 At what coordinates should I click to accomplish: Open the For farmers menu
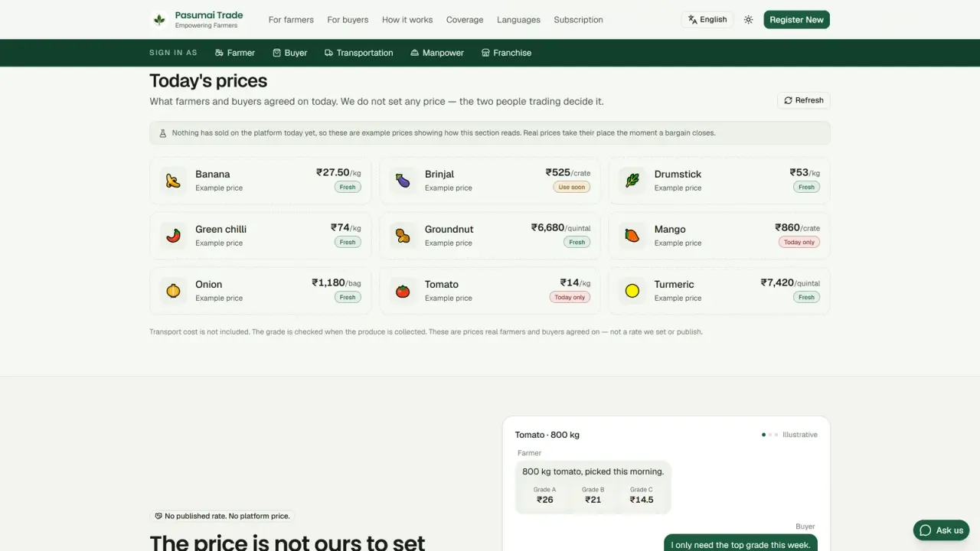(291, 20)
